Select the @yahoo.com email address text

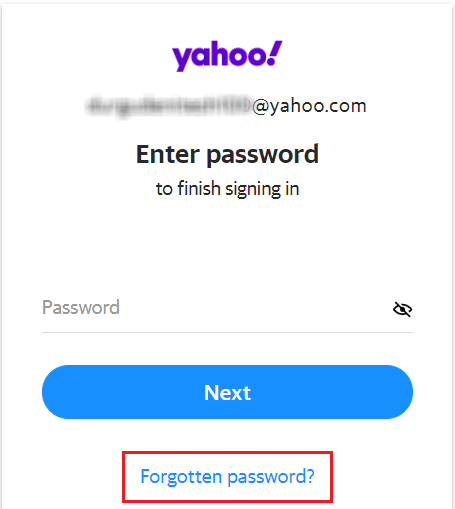click(309, 106)
